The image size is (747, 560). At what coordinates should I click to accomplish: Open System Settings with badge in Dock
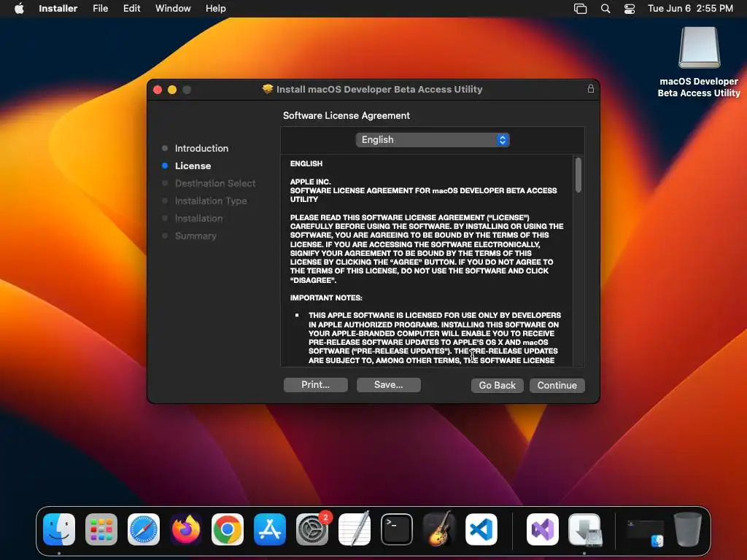click(312, 529)
